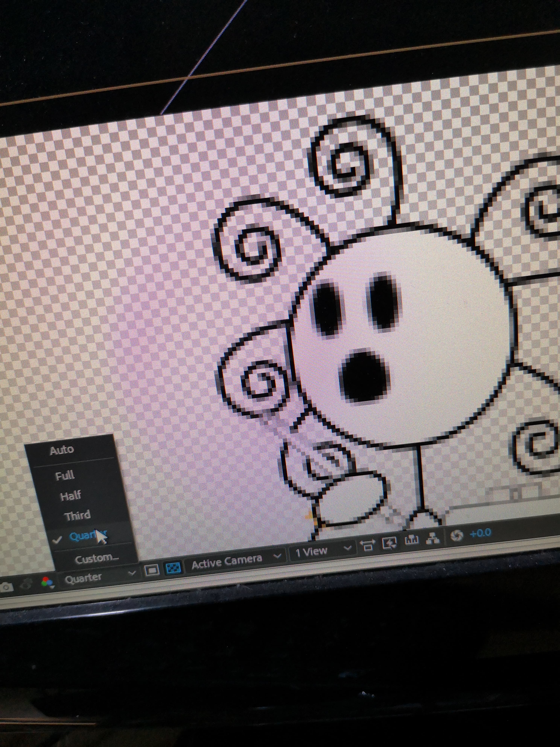Select Auto from the resolution menu
The width and height of the screenshot is (560, 747).
62,450
